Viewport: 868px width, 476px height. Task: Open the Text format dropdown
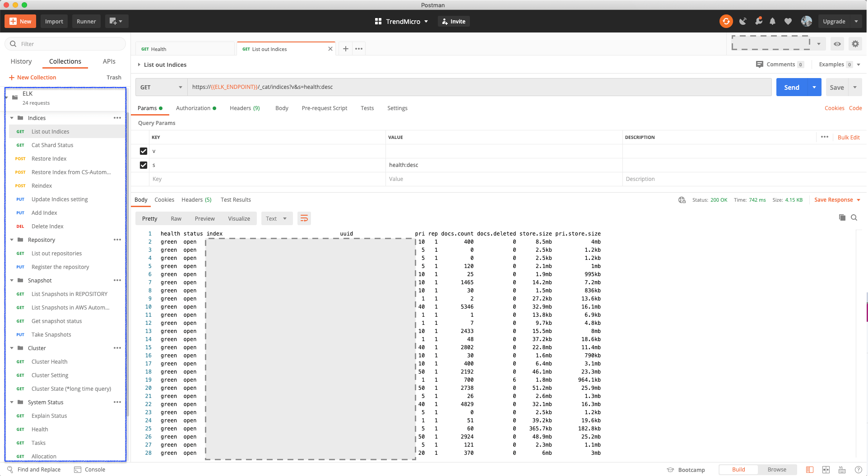[277, 219]
